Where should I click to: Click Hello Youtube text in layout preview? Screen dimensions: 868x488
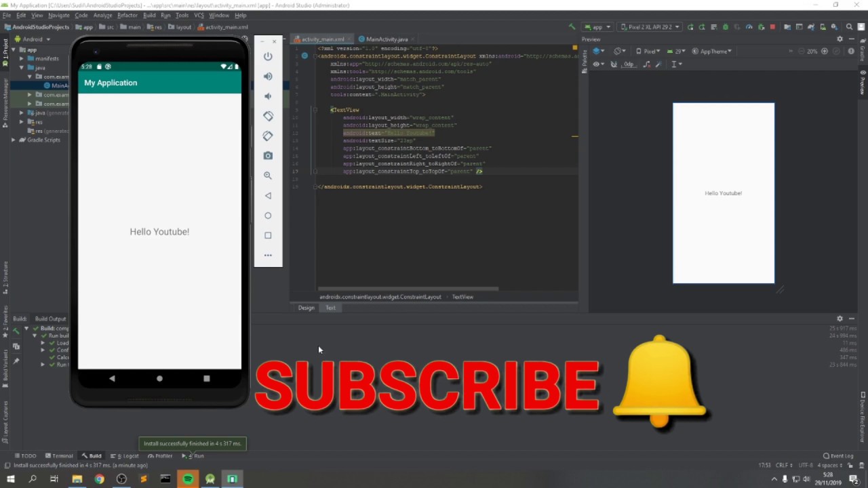click(x=723, y=193)
